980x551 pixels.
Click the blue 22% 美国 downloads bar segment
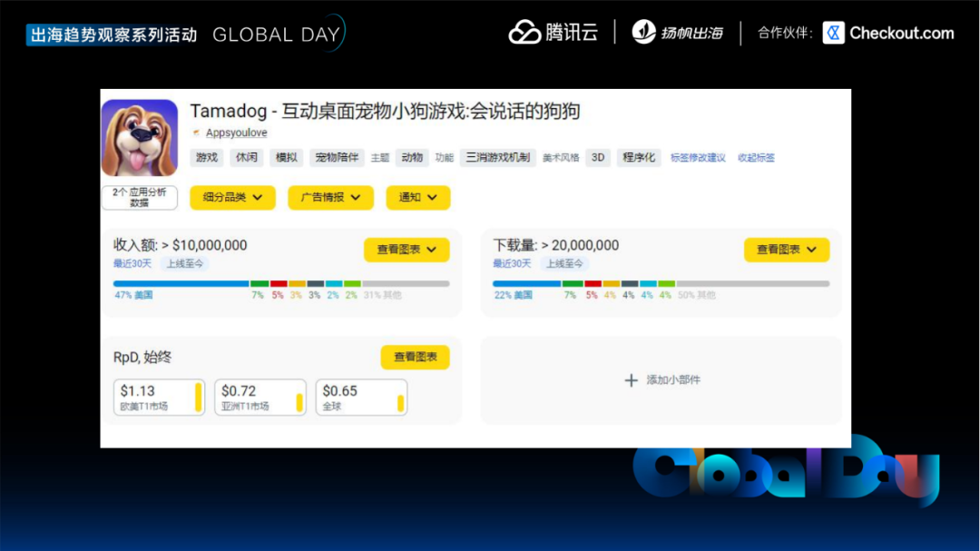526,284
